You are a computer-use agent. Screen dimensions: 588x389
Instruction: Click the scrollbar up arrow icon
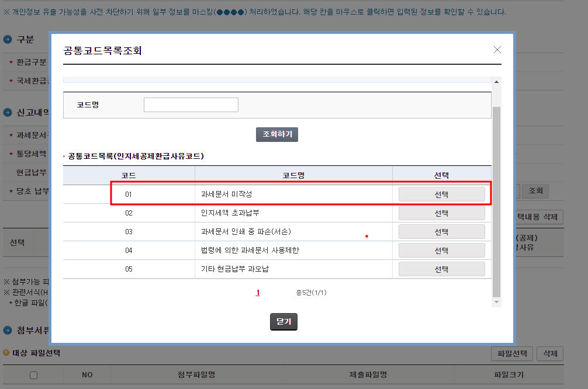[496, 82]
